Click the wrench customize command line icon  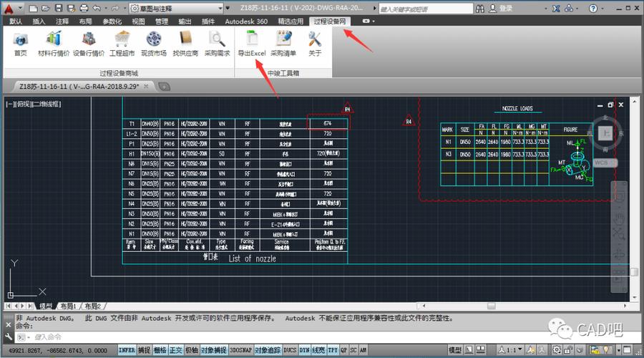9,337
